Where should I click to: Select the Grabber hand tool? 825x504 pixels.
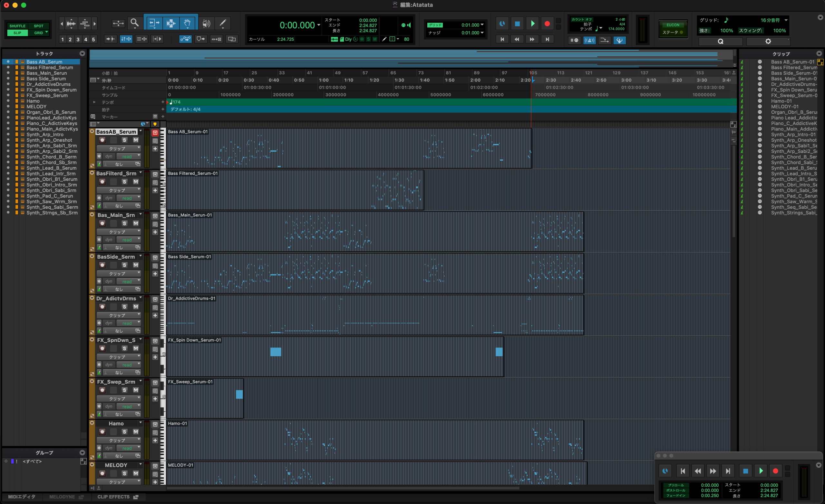point(188,23)
